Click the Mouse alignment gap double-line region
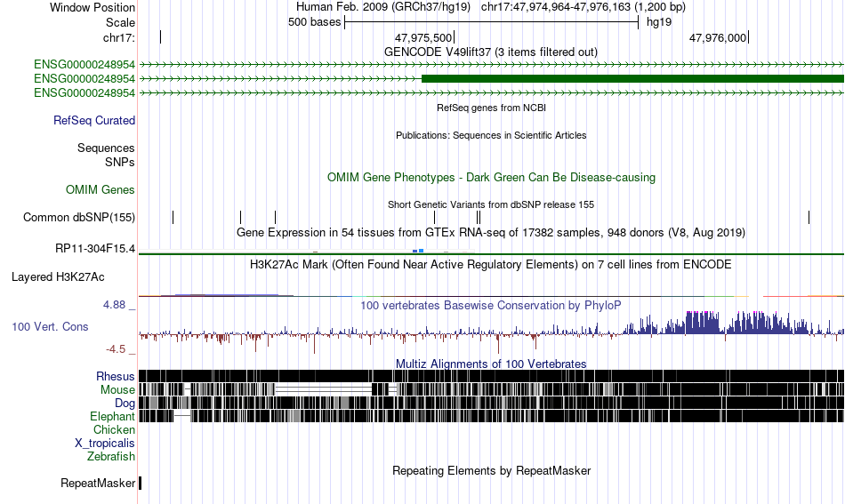 coord(324,389)
